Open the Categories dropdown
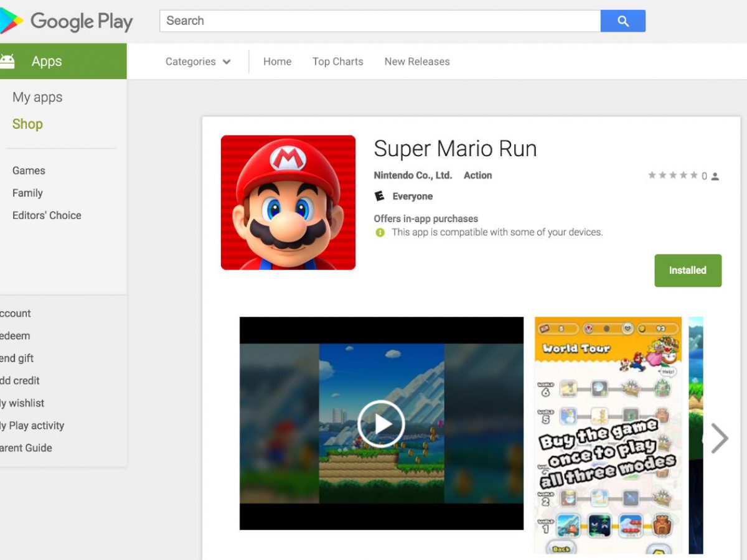The height and width of the screenshot is (560, 747). pos(198,62)
